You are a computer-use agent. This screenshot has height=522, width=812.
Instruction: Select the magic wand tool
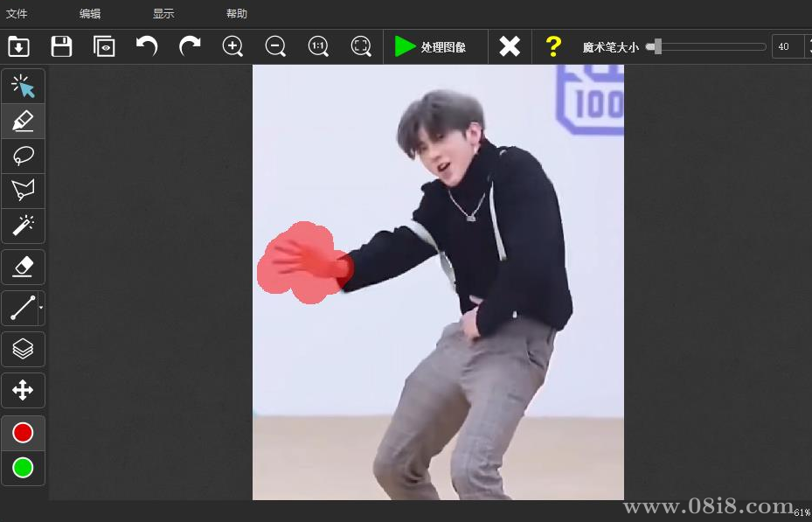pyautogui.click(x=23, y=226)
